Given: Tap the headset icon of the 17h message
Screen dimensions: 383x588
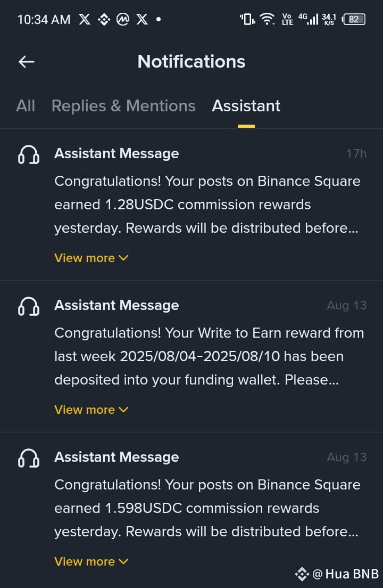Looking at the screenshot, I should tap(29, 155).
